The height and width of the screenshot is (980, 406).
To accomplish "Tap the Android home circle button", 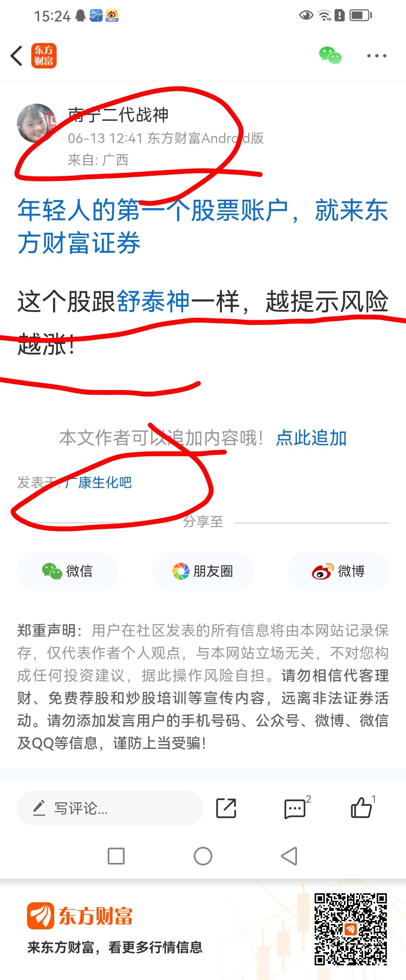I will 203,856.
